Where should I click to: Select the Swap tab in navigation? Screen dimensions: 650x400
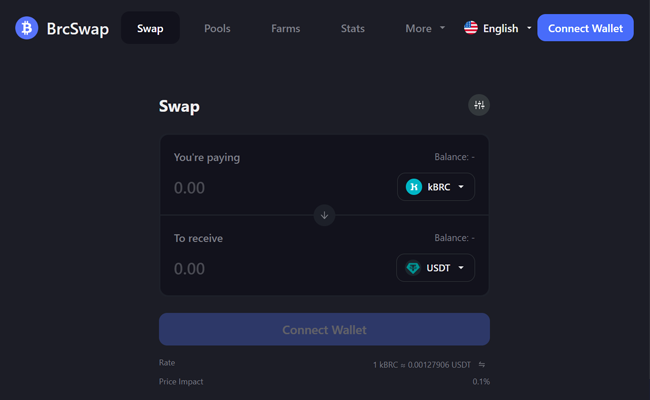coord(150,28)
